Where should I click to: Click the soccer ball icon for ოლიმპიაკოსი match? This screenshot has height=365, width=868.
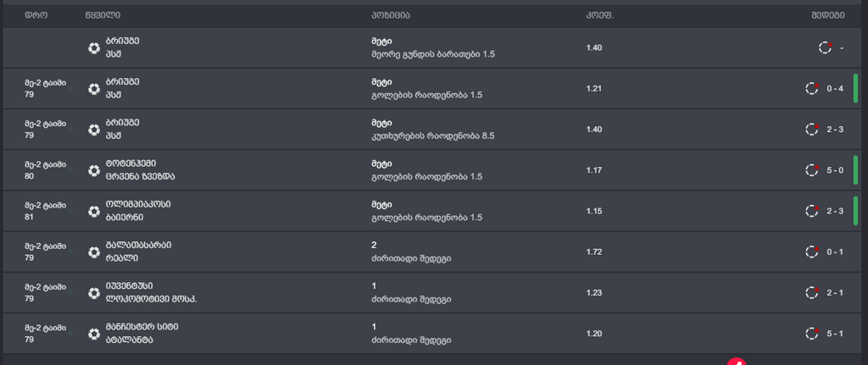(94, 211)
